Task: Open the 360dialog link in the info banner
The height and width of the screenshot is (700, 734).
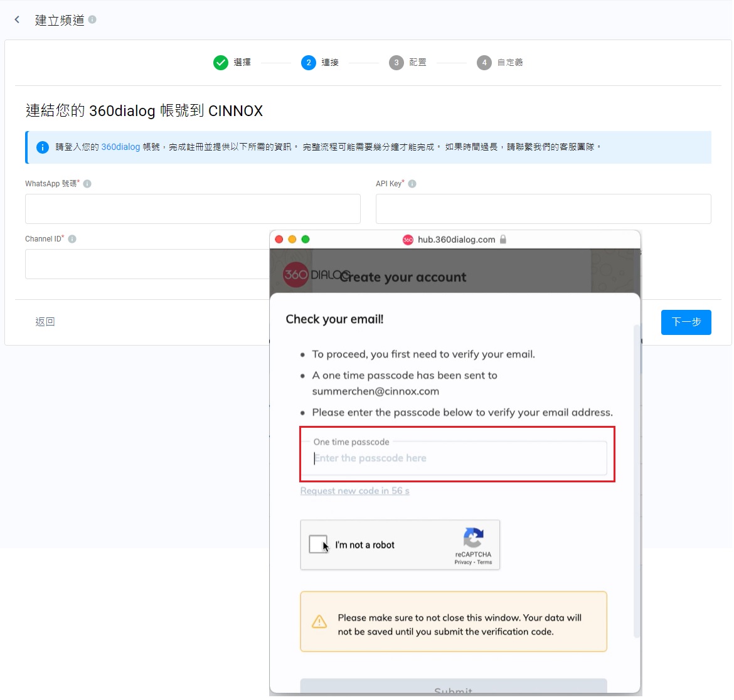Action: coord(120,147)
